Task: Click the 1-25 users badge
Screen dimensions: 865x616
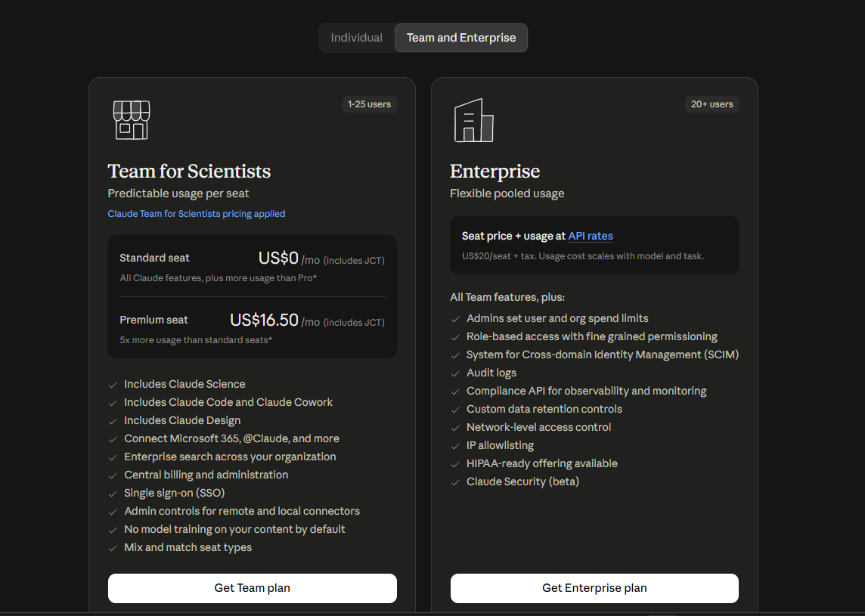Action: coord(369,104)
